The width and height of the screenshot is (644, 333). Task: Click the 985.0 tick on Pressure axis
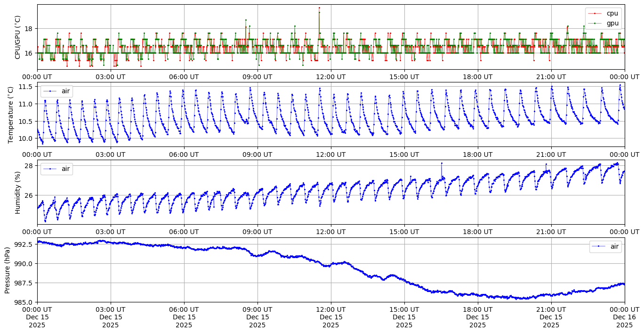[x=24, y=302]
